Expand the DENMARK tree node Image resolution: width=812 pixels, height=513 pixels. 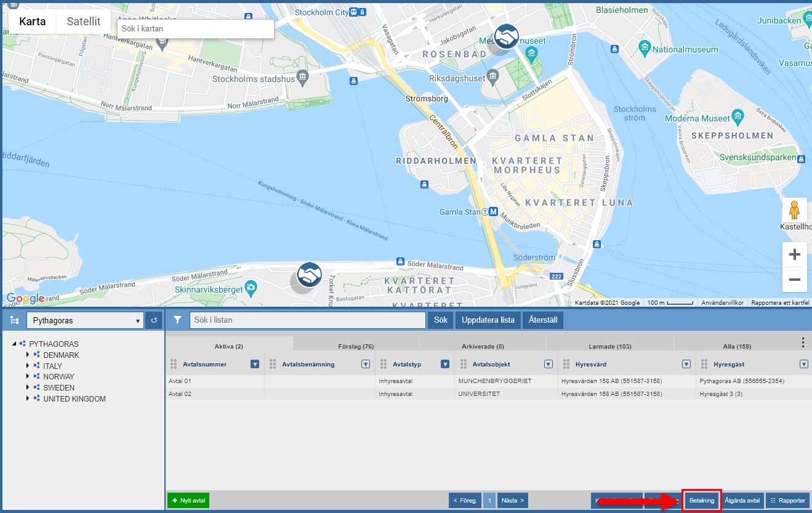click(x=28, y=355)
